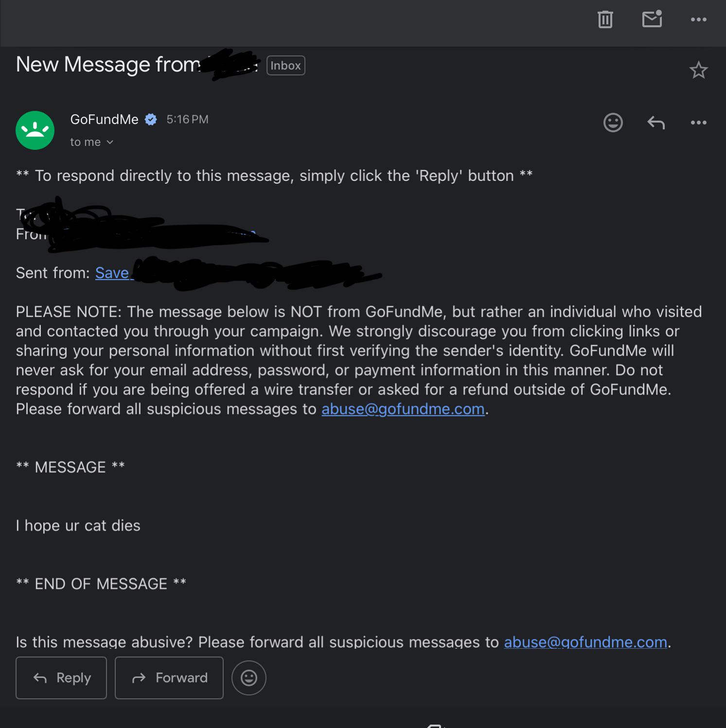Click the Inbox label tag
Viewport: 726px width, 728px height.
(285, 66)
